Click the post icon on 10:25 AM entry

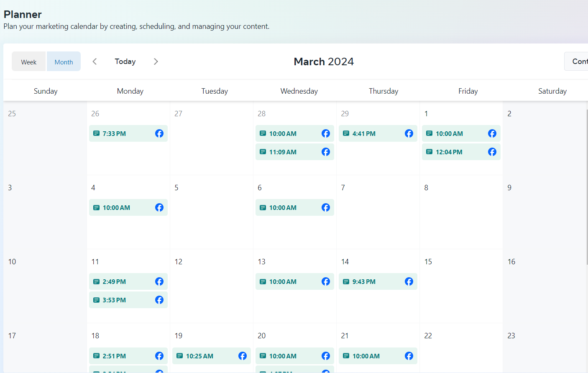point(180,356)
